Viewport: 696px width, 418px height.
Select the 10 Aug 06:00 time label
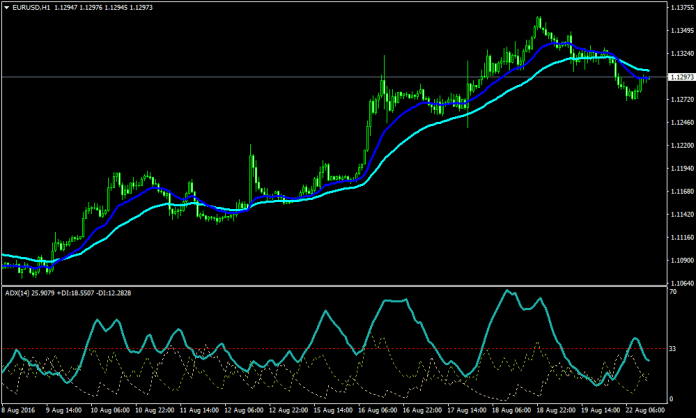tap(112, 410)
